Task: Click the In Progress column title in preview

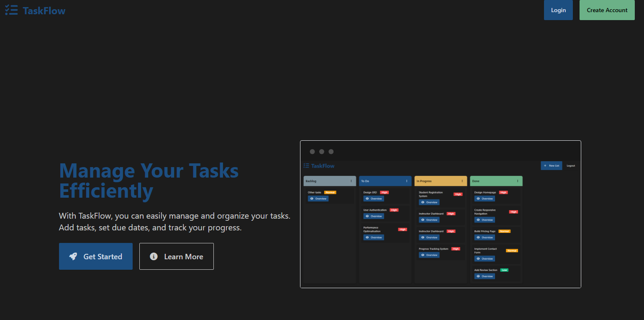Action: [424, 181]
